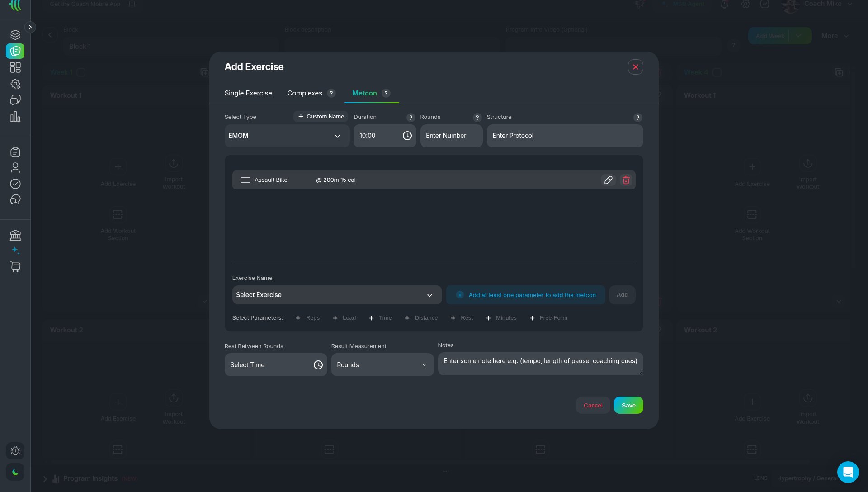Switch to Complexes tab
Viewport: 868px width, 492px height.
(x=305, y=93)
